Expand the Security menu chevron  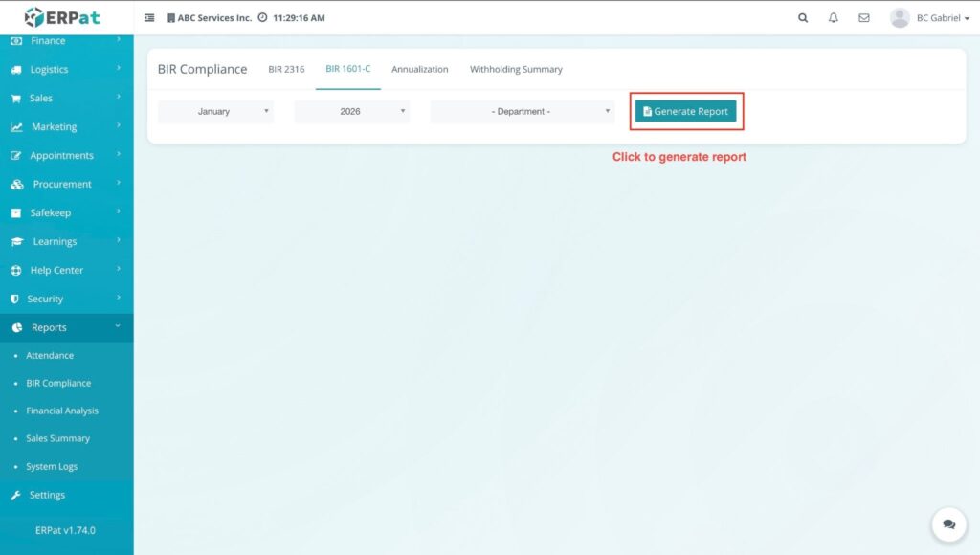118,299
